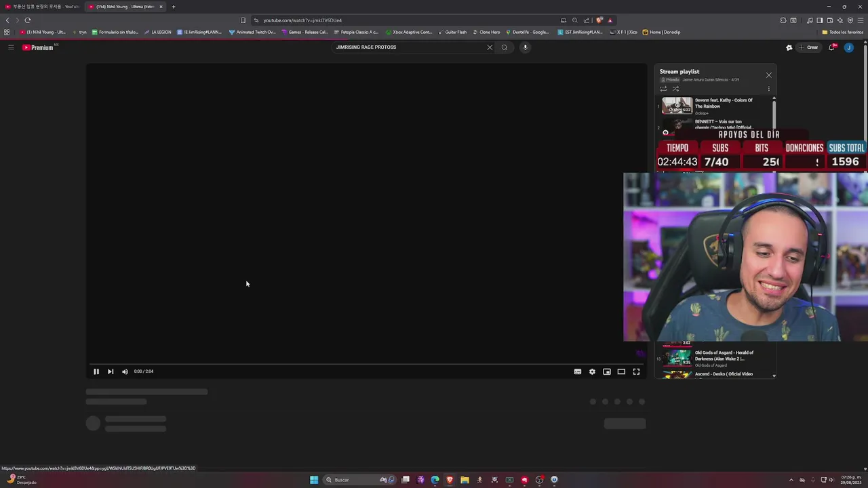
Task: Mute the video volume speaker icon
Action: point(125,371)
